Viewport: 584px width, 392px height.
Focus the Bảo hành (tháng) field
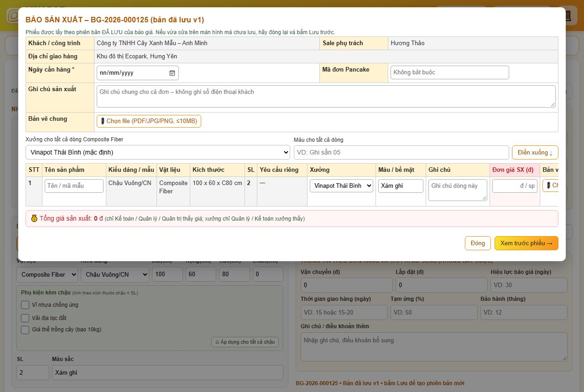coord(524,313)
